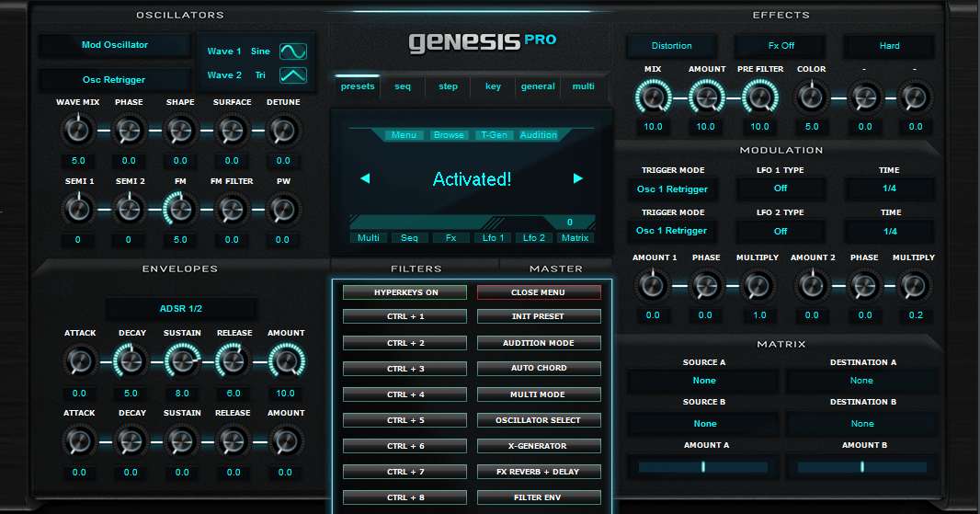Screen dimensions: 980x514
Task: Go to the previous preset with left arrow
Action: (365, 178)
